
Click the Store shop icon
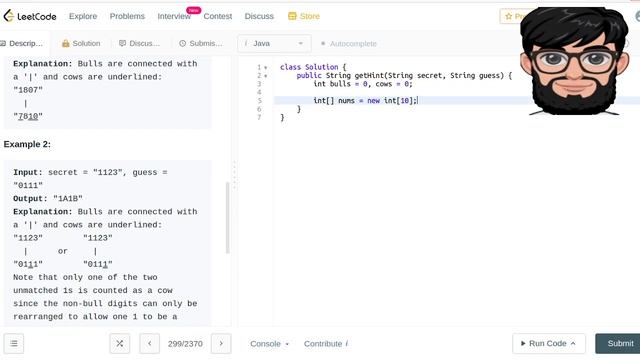tap(292, 16)
